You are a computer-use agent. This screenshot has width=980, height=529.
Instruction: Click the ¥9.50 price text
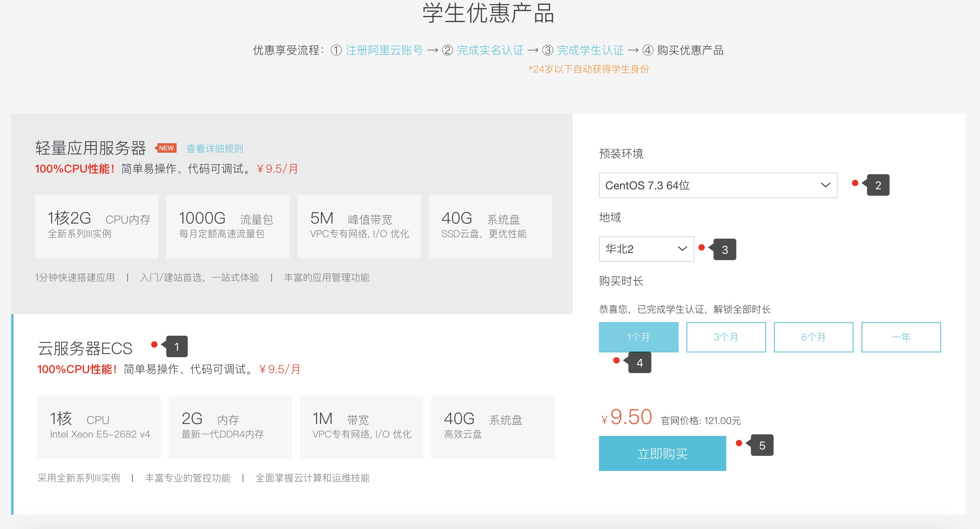[x=626, y=417]
